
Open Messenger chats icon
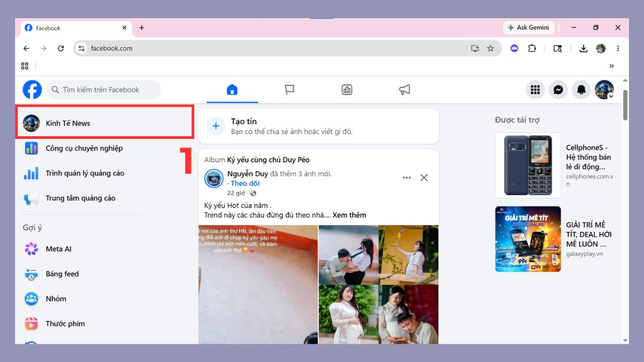[558, 90]
